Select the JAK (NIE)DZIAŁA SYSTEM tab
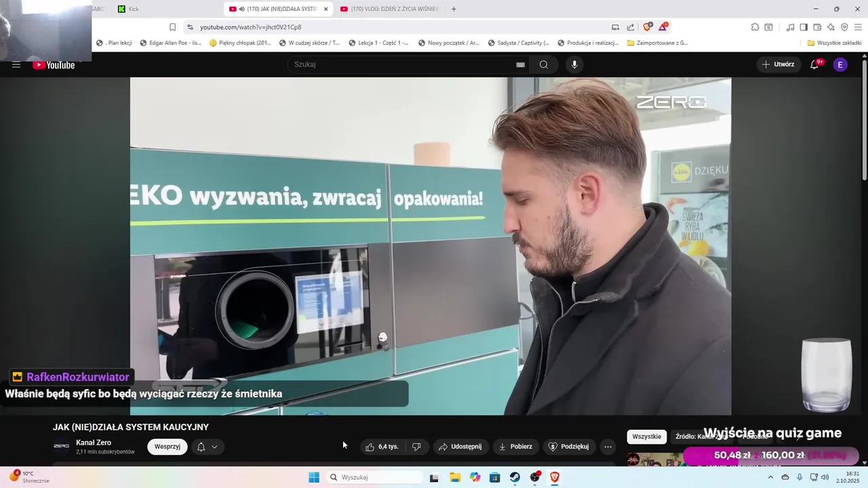Image resolution: width=868 pixels, height=488 pixels. point(278,9)
